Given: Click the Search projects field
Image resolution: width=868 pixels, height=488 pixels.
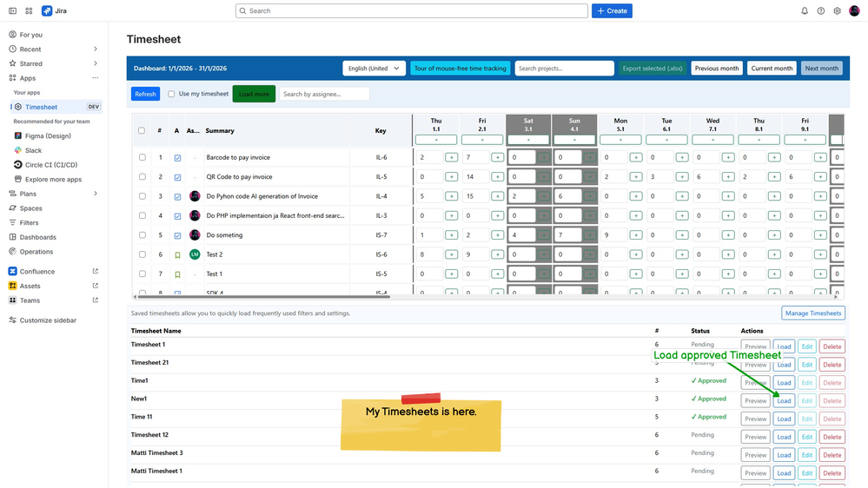Looking at the screenshot, I should click(x=564, y=68).
